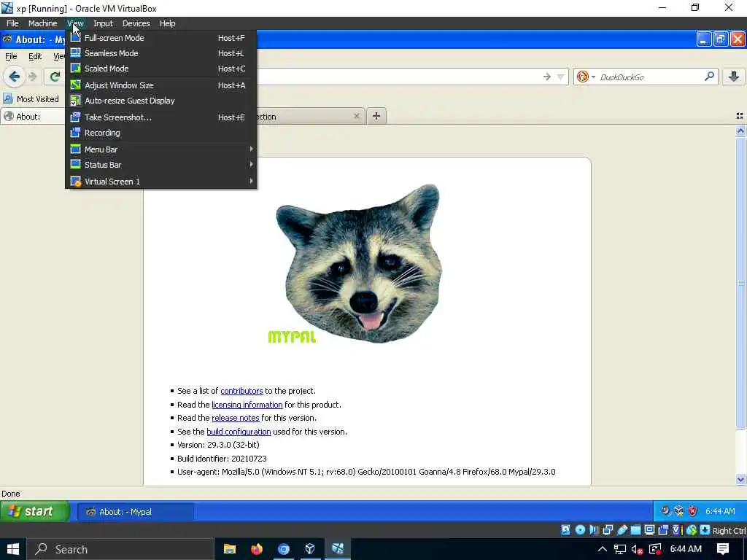Open the Downloads arrow button in Mypal toolbar
The width and height of the screenshot is (747, 560).
point(734,76)
